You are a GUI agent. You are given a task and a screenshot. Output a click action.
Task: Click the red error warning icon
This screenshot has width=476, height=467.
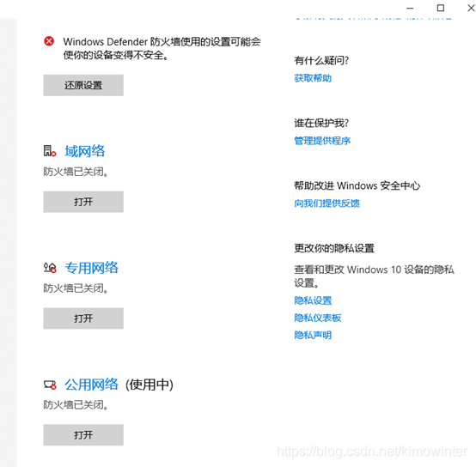point(49,41)
